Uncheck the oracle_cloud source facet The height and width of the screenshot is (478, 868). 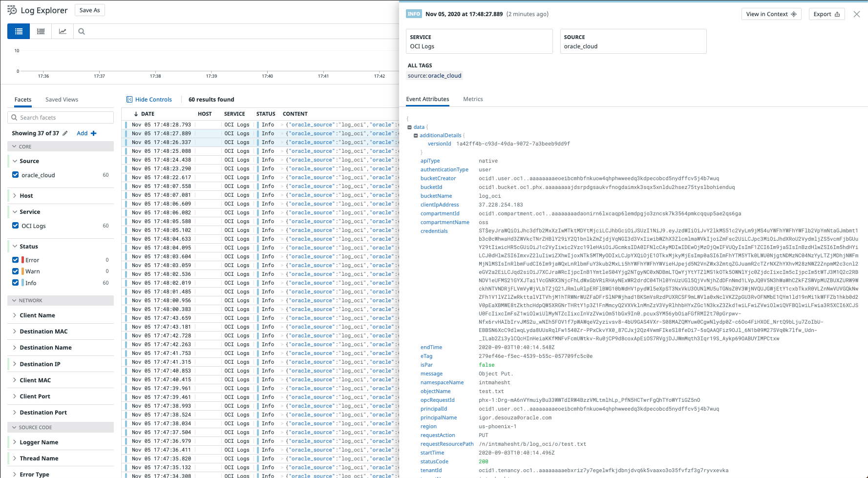tap(16, 175)
